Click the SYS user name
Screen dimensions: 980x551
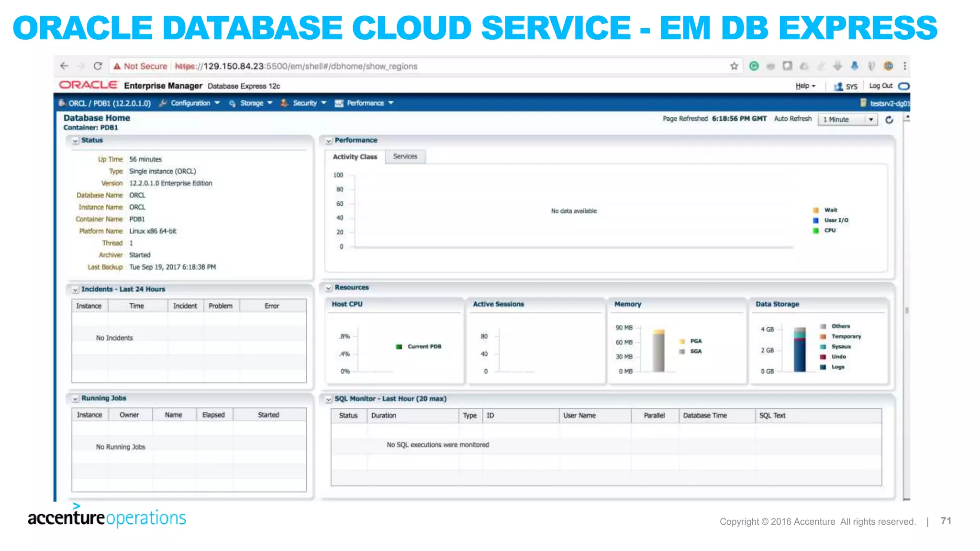(x=851, y=87)
